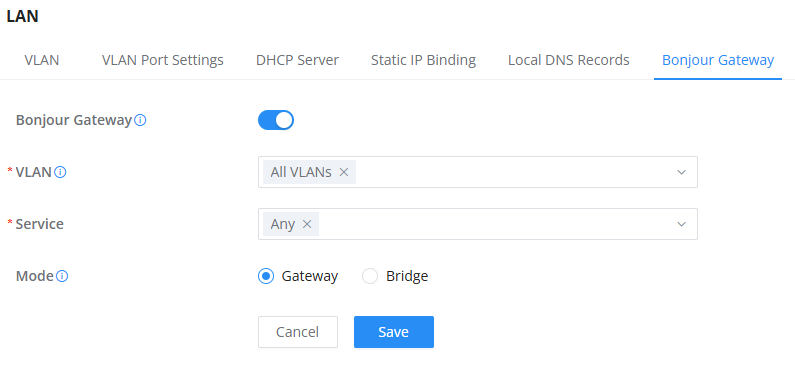795x371 pixels.
Task: Click the Cancel button
Action: (298, 332)
